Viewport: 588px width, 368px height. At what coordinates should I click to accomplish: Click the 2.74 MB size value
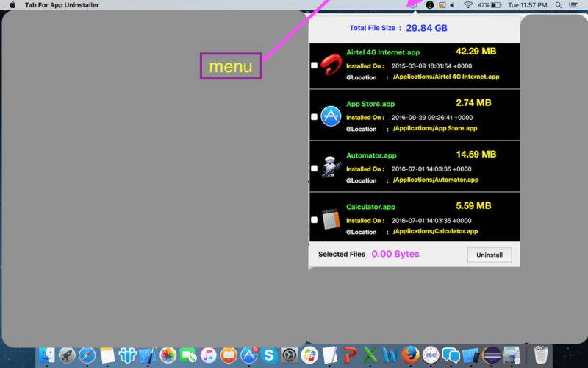point(473,102)
